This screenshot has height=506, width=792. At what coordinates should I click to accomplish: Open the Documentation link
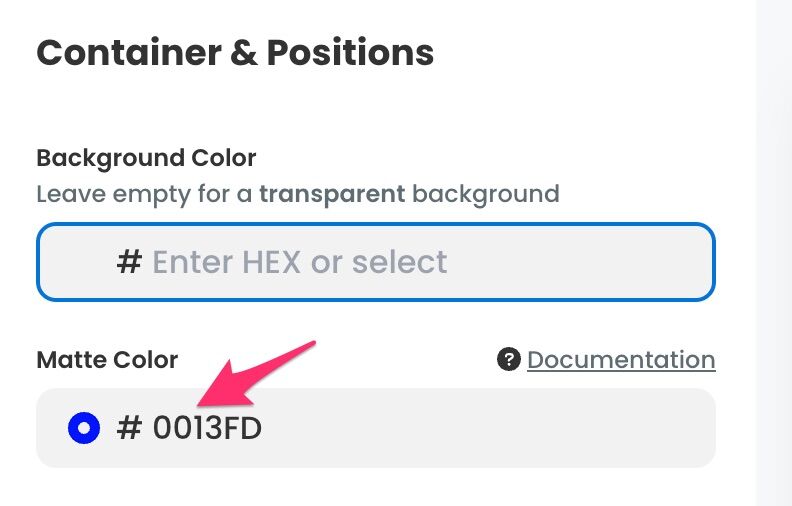click(621, 360)
